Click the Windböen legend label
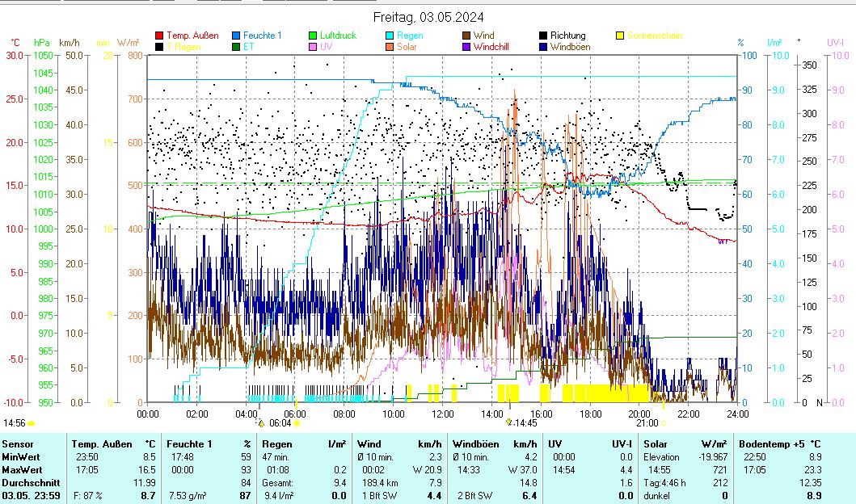 (571, 47)
